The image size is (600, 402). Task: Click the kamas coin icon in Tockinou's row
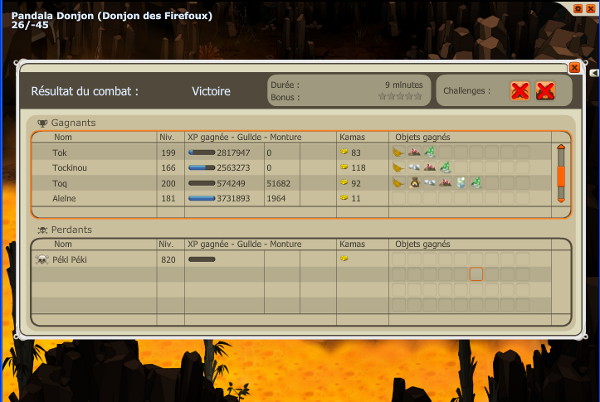[x=344, y=167]
